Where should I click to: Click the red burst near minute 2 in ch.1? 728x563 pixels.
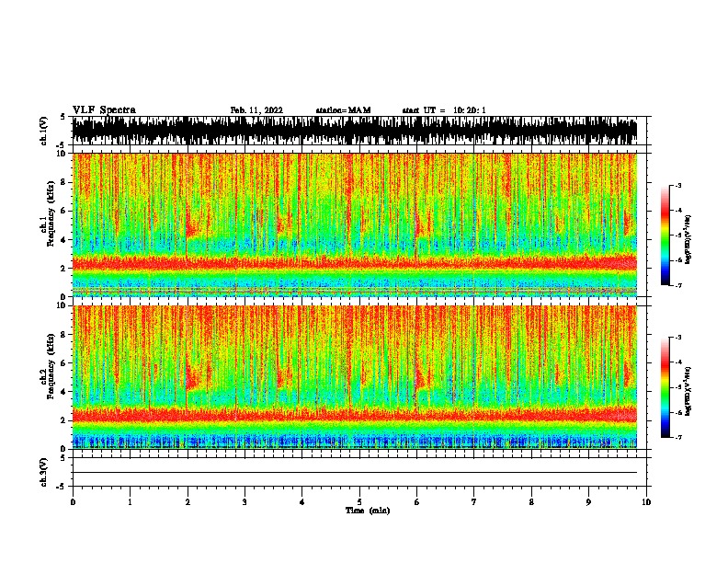point(191,225)
